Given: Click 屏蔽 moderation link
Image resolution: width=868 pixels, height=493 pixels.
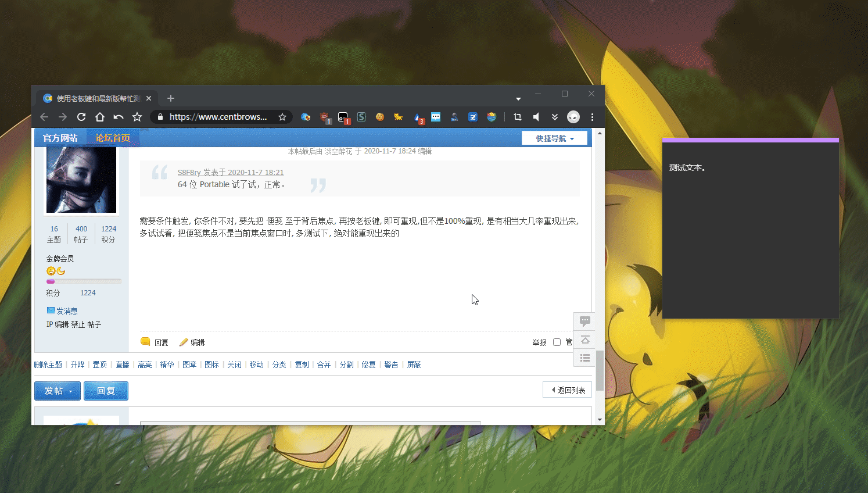Looking at the screenshot, I should [x=414, y=365].
